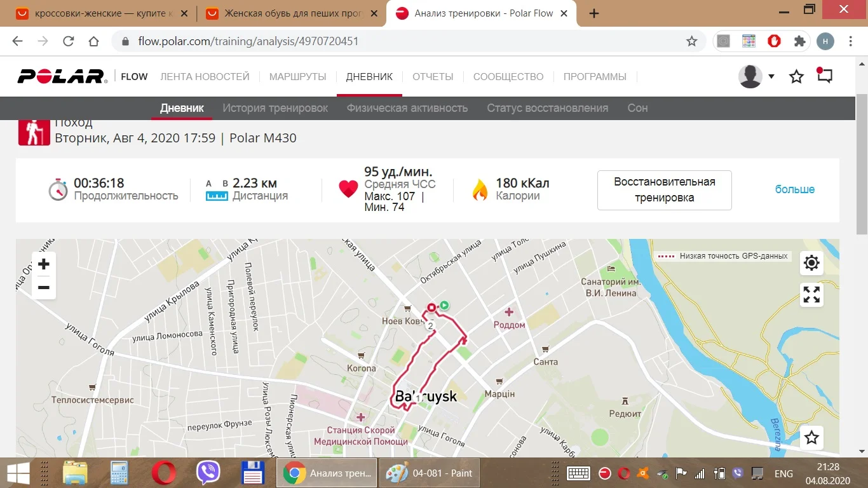Expand the Polar user profile dropdown
Screen dimensions: 868x488
[771, 76]
